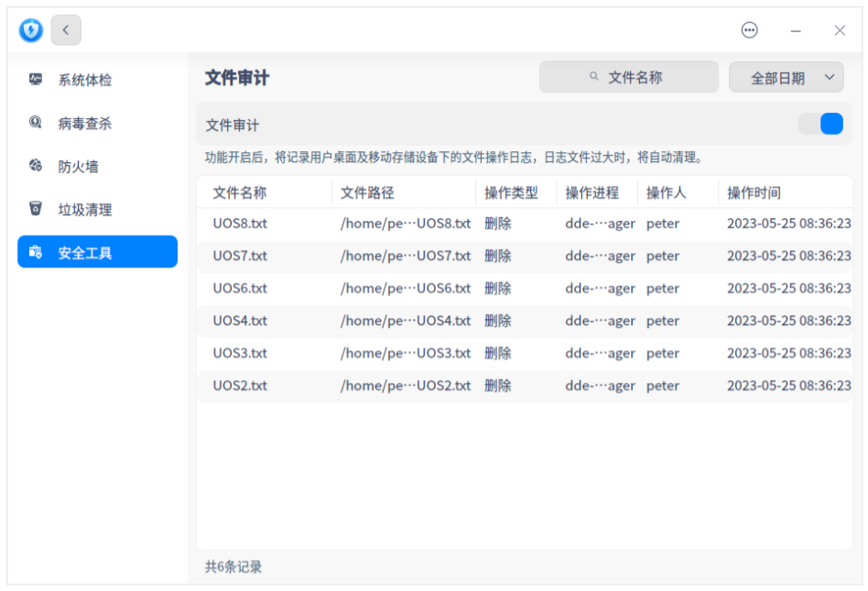This screenshot has height=591, width=868.
Task: Sort by 操作时间 column header
Action: point(754,192)
